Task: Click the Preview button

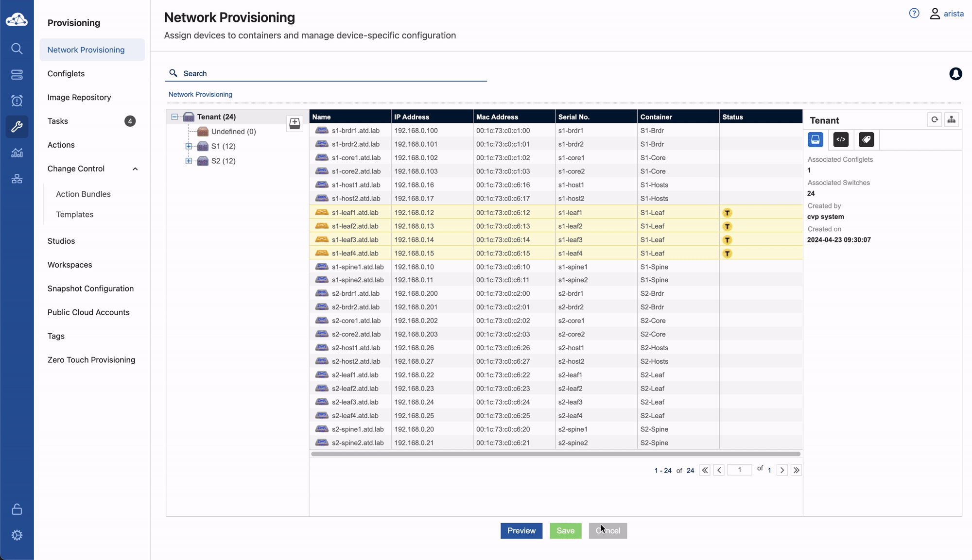Action: coord(521,531)
